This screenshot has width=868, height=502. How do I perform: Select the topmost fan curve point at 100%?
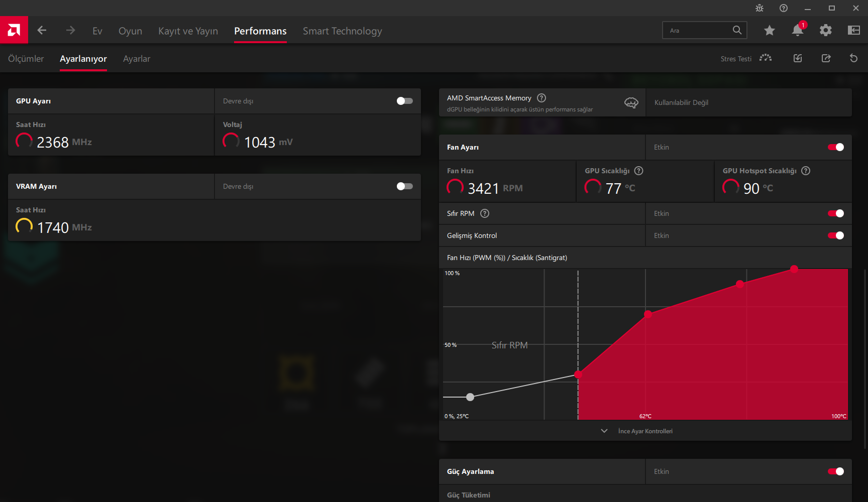(794, 269)
